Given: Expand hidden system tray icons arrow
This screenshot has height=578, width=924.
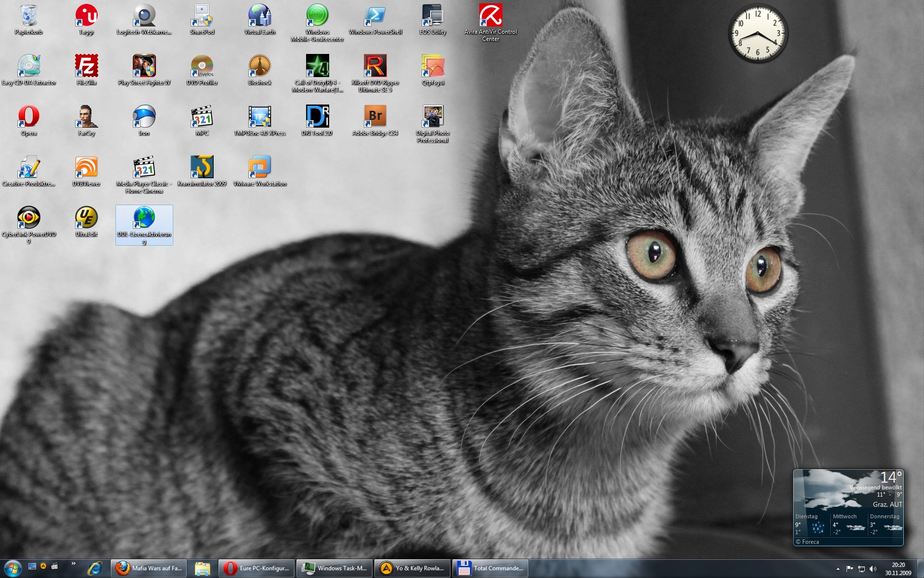Looking at the screenshot, I should coord(838,569).
